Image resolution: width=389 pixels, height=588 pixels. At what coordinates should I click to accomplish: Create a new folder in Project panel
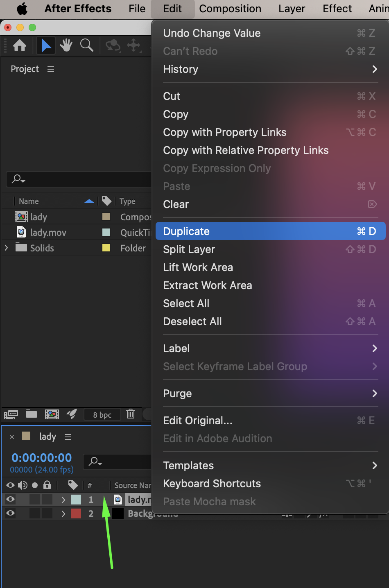(x=32, y=414)
